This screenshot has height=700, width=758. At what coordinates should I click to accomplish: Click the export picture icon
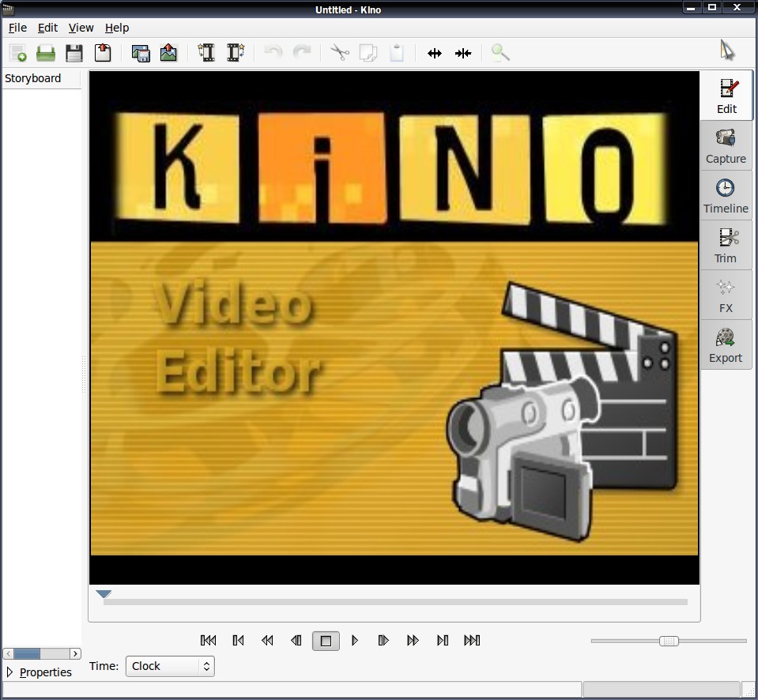pyautogui.click(x=168, y=53)
